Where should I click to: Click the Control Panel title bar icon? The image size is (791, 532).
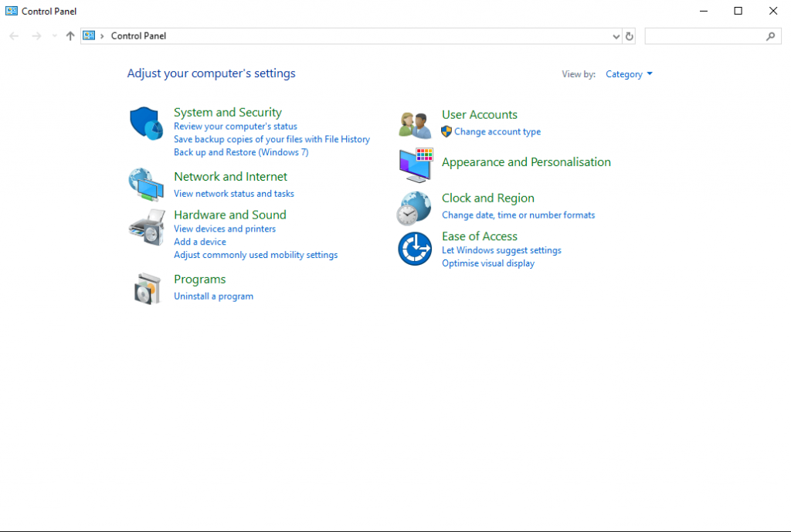pyautogui.click(x=11, y=11)
